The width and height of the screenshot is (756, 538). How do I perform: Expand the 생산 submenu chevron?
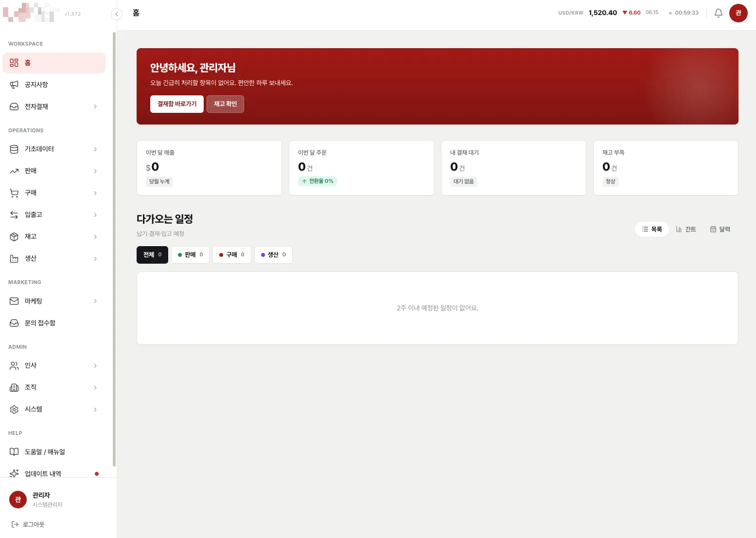95,259
